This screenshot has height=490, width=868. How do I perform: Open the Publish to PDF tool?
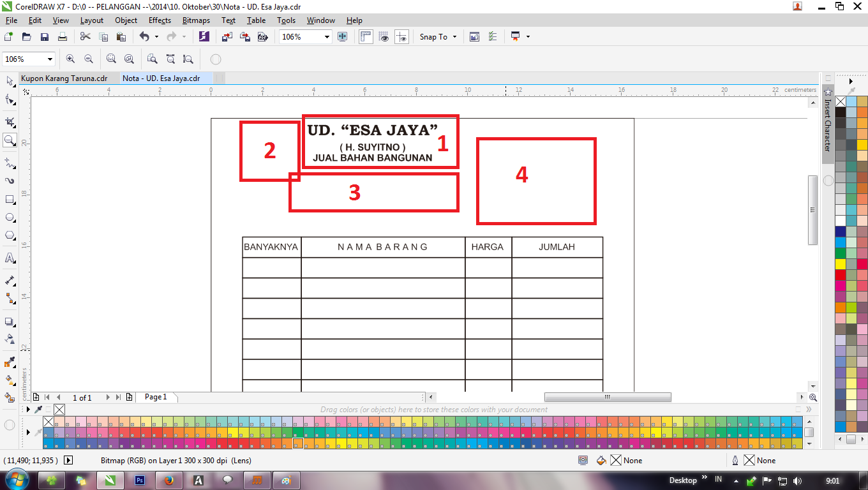coord(262,37)
